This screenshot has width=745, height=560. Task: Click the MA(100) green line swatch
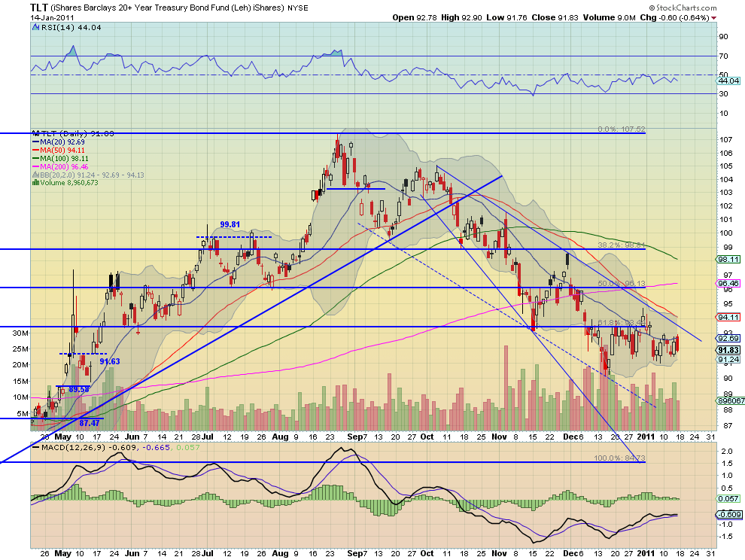(35, 158)
